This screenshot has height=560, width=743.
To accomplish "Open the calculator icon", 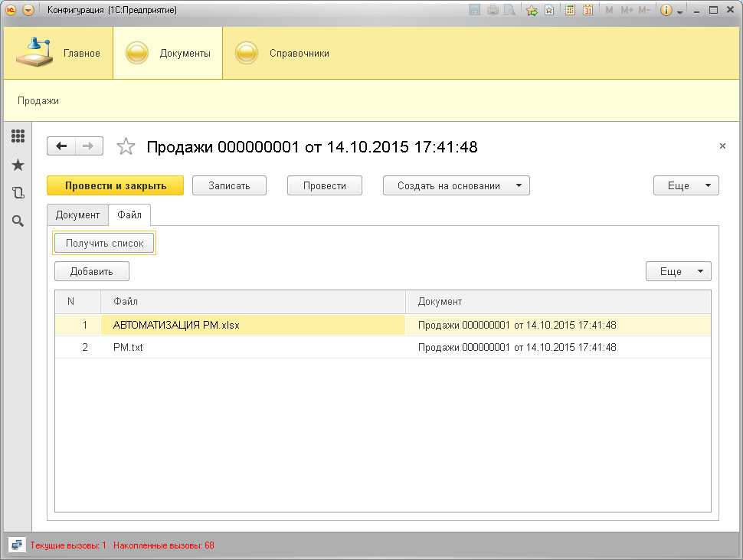I will (571, 10).
